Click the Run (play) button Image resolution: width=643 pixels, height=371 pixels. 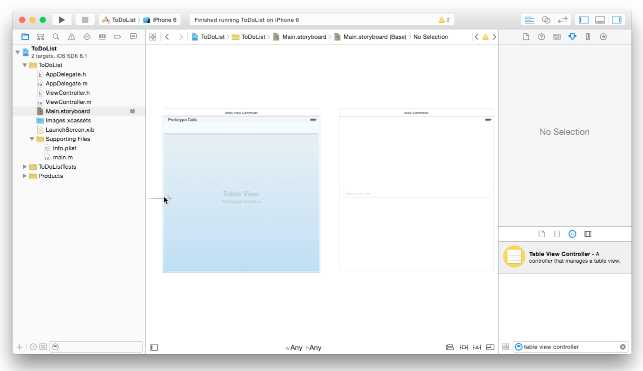click(x=62, y=20)
